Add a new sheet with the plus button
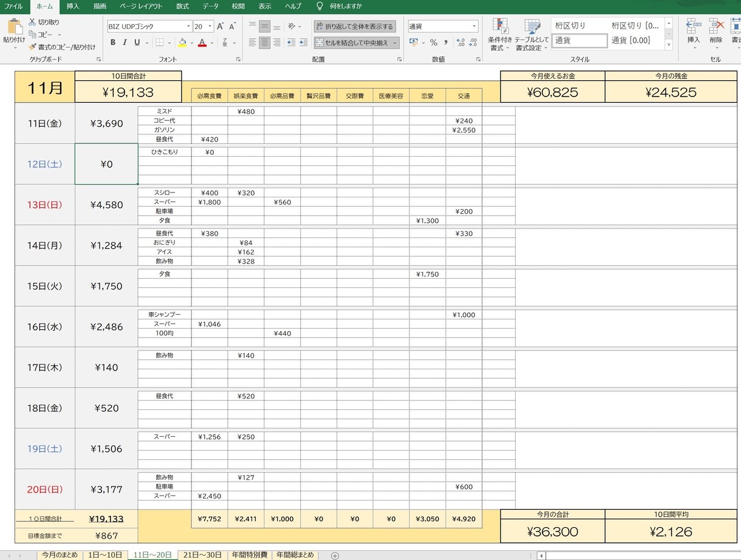 click(x=335, y=555)
